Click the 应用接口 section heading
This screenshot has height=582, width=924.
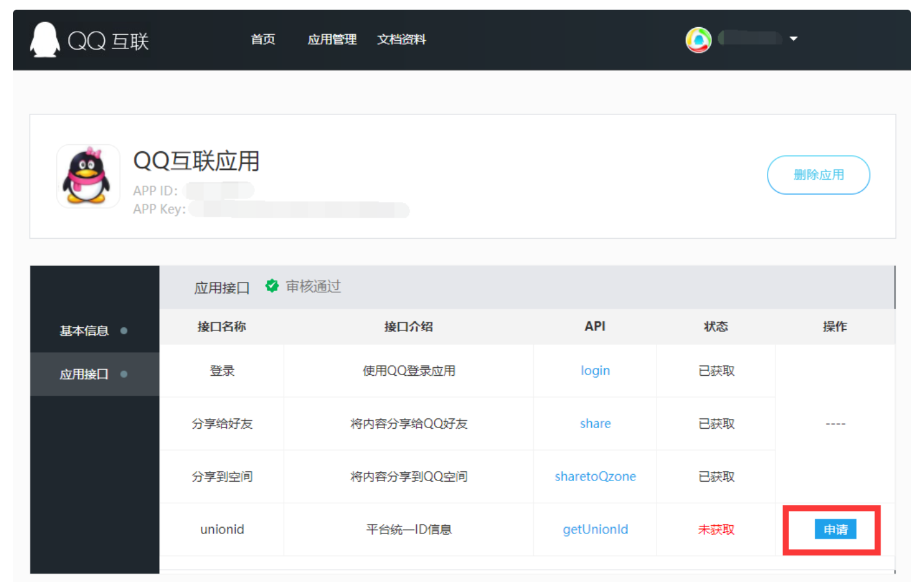222,288
